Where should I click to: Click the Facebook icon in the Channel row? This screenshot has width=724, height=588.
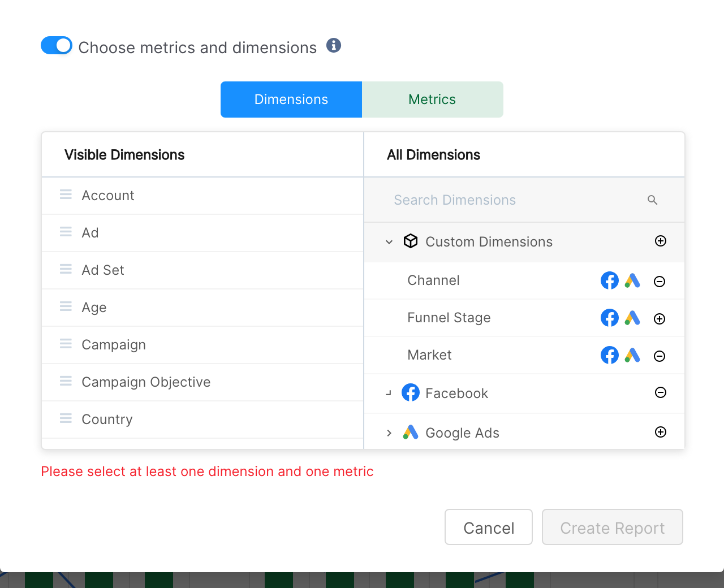(610, 280)
